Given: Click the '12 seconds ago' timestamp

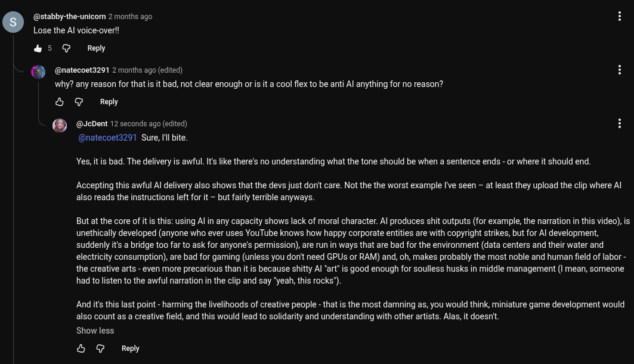Looking at the screenshot, I should click(135, 124).
